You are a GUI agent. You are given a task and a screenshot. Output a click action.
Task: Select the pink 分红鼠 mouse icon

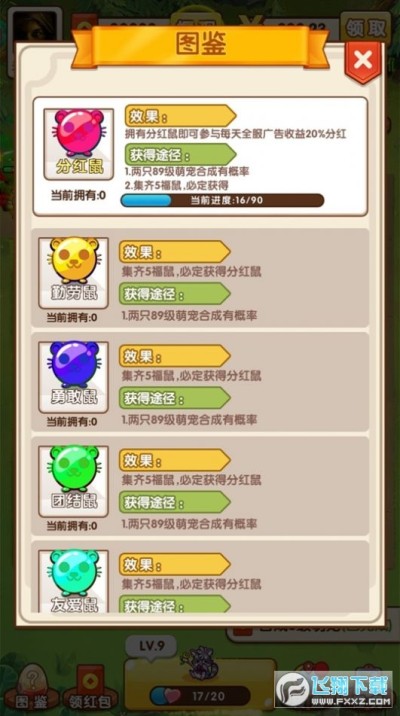[x=79, y=144]
